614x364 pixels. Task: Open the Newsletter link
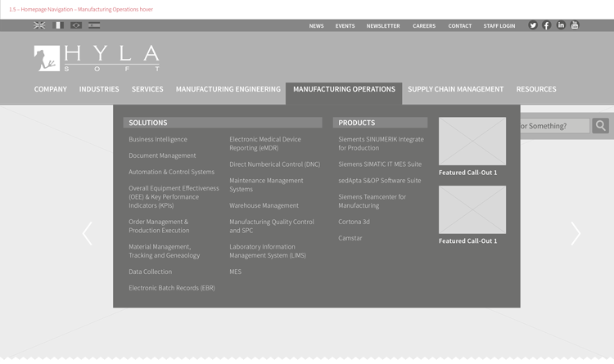click(383, 26)
